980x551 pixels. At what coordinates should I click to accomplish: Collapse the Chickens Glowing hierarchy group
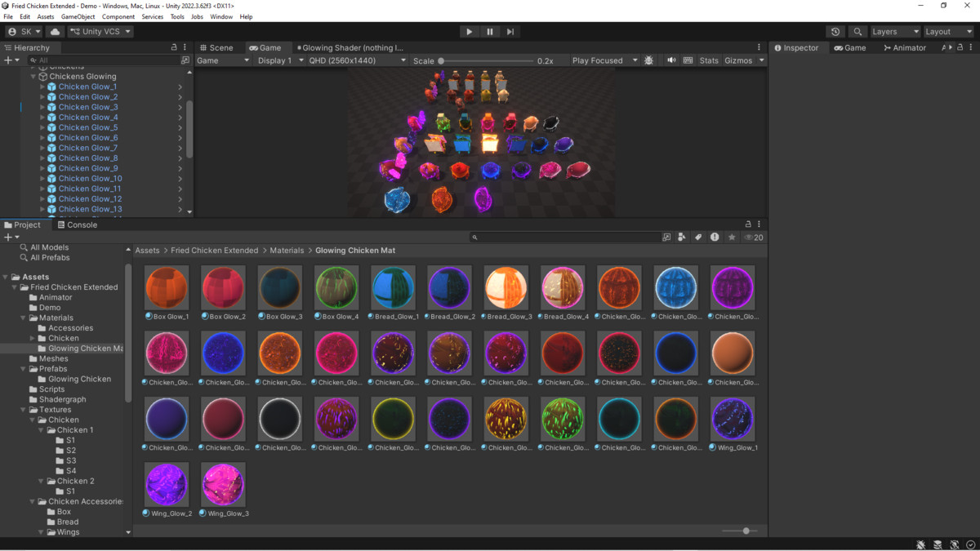pos(33,77)
